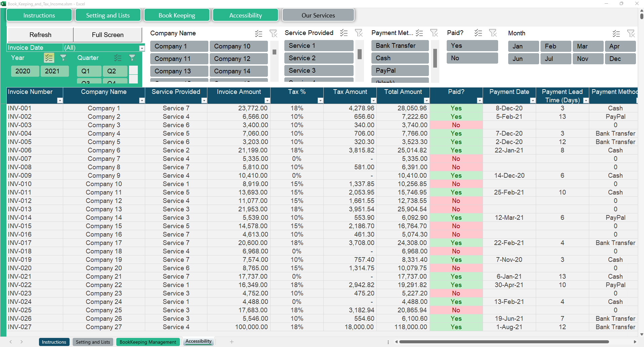Image resolution: width=644 pixels, height=347 pixels.
Task: Expand the Tax % column filter
Action: click(x=320, y=100)
